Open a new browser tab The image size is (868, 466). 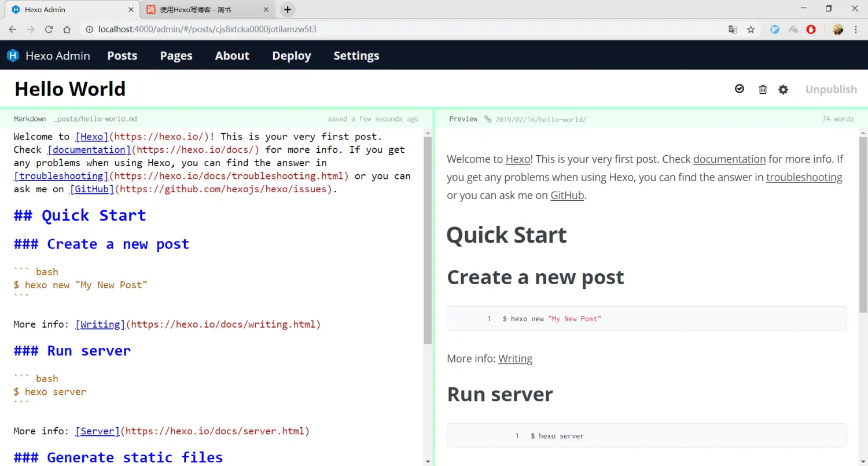(x=288, y=9)
